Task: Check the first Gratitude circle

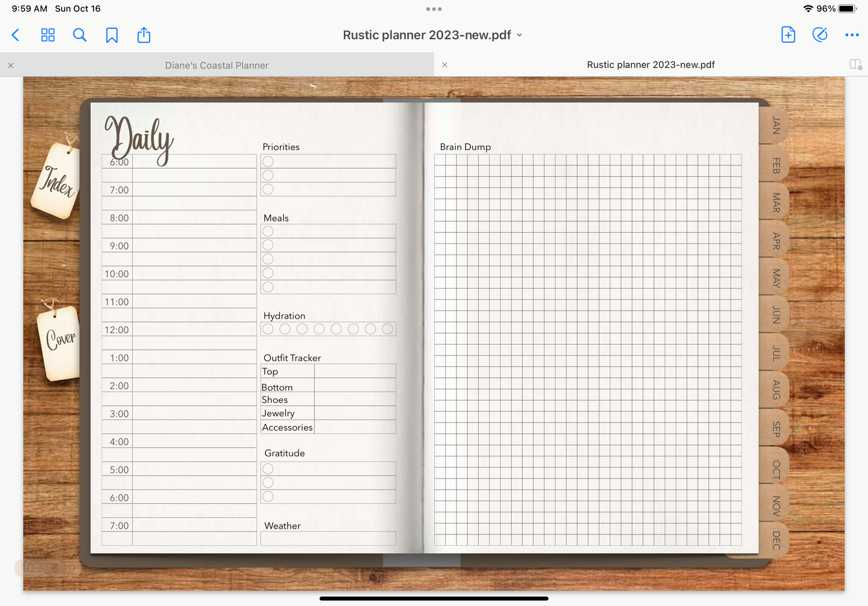Action: (268, 468)
